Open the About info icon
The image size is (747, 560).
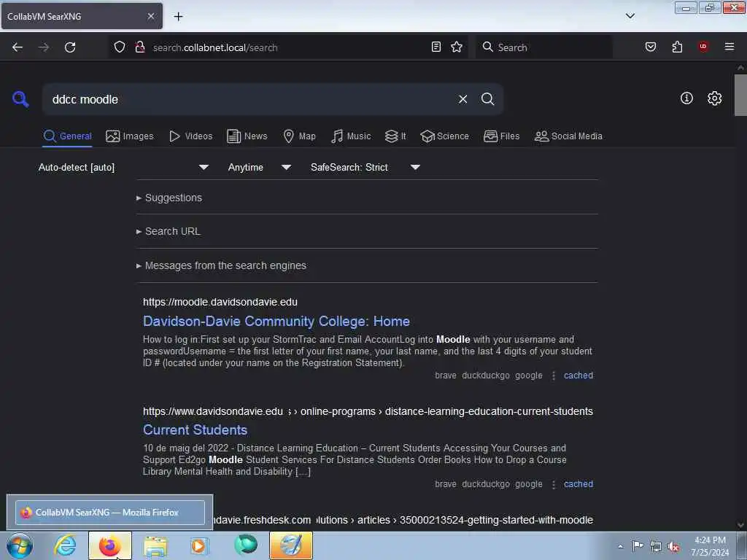(686, 98)
